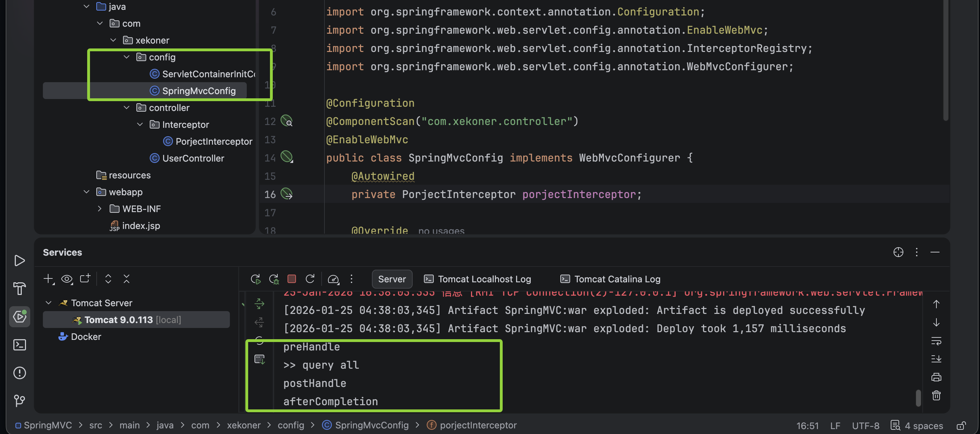Open the Terminal tool window

point(20,345)
